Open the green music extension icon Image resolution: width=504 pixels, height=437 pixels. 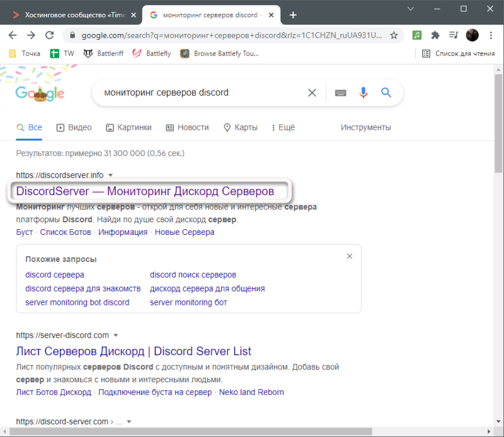pyautogui.click(x=416, y=35)
